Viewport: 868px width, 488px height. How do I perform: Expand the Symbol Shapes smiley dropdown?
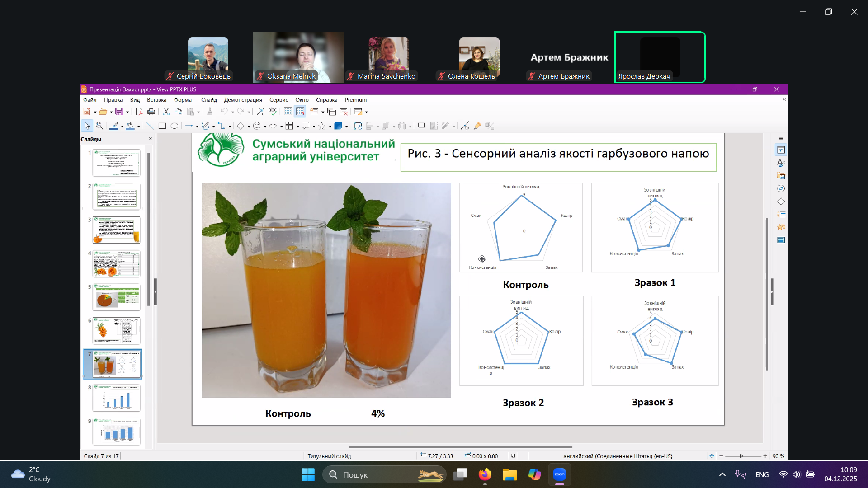tap(265, 127)
